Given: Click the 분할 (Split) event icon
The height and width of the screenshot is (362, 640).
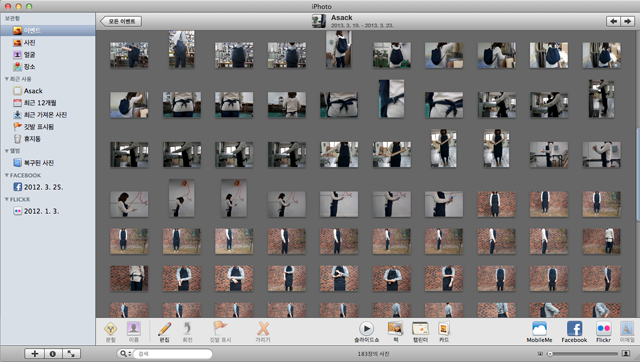Looking at the screenshot, I should (111, 329).
